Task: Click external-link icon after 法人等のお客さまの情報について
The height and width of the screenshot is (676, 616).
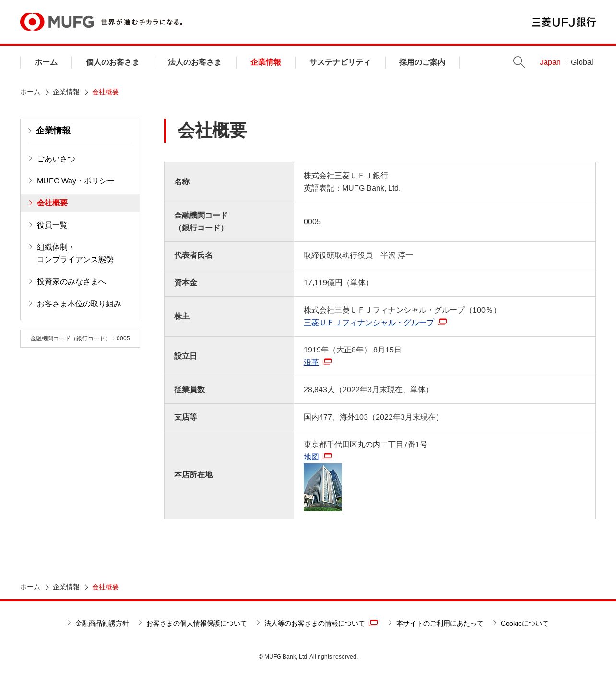Action: 373,623
